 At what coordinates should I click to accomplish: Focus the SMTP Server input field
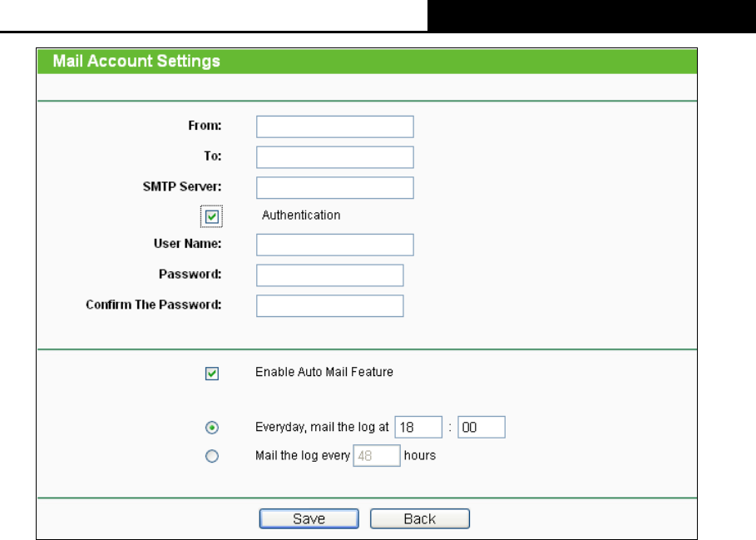point(334,187)
